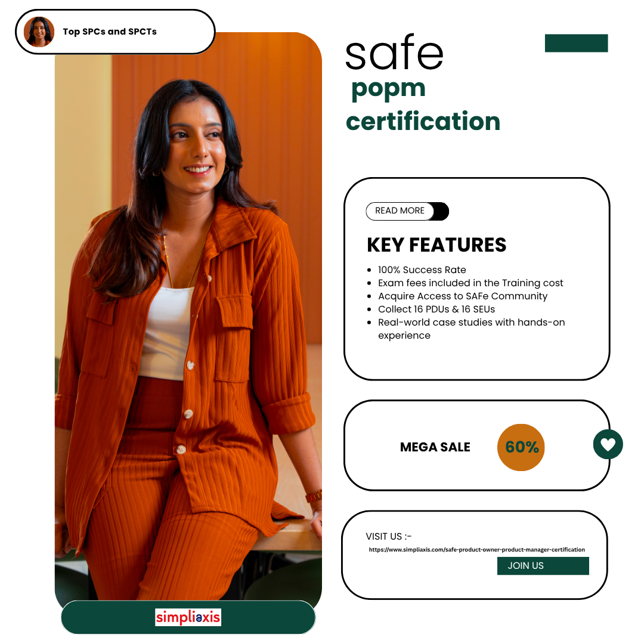This screenshot has height=644, width=644.
Task: Click the black knob of the READ MORE toggle
Action: [x=440, y=211]
